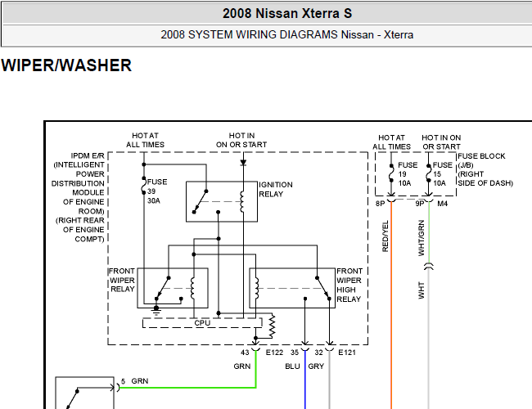Click the FUSE 39 30A label

click(x=157, y=191)
